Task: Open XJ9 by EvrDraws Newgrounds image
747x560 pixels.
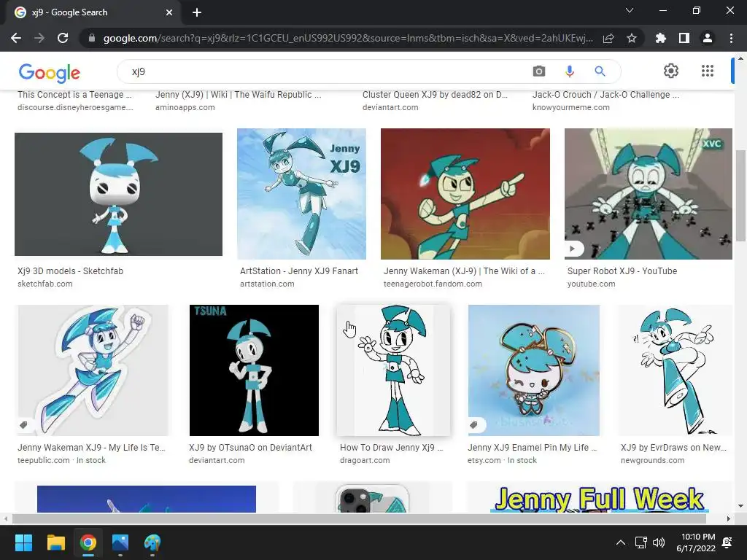Action: coord(675,370)
